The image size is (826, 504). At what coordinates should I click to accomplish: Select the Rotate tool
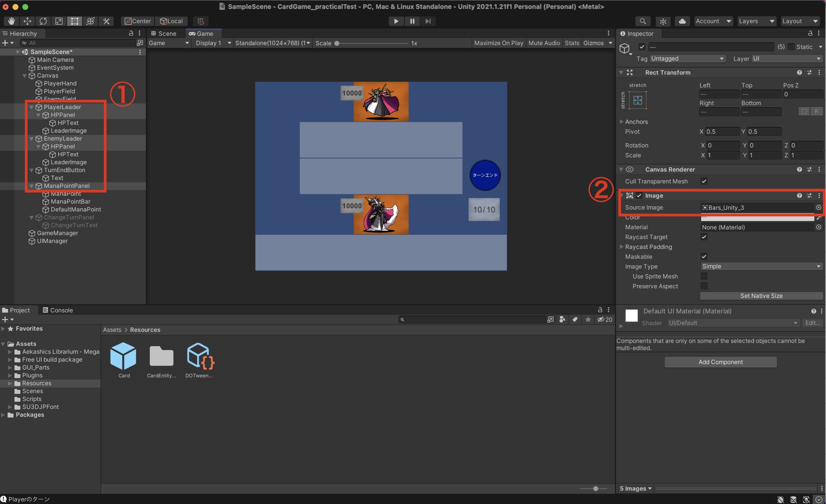43,21
